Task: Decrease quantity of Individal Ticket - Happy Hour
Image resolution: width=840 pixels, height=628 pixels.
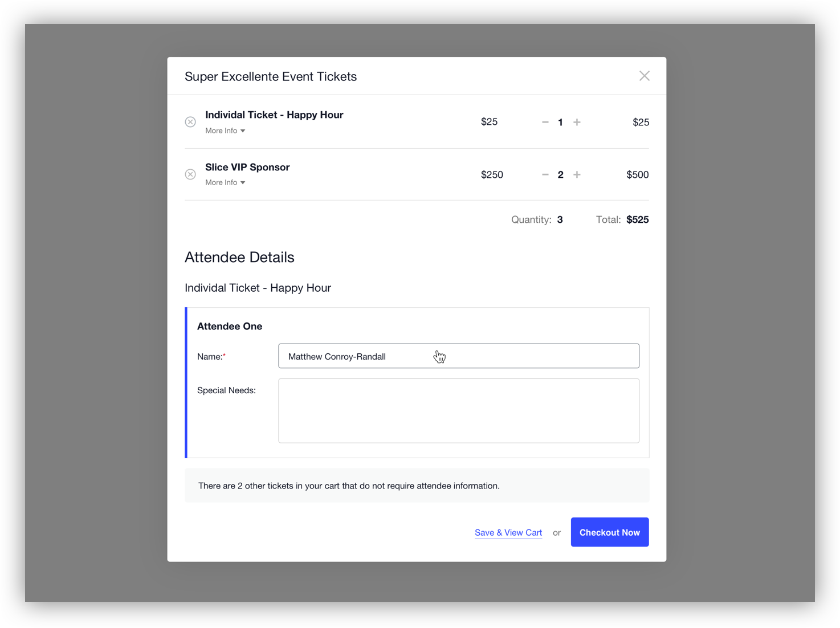Action: click(545, 123)
